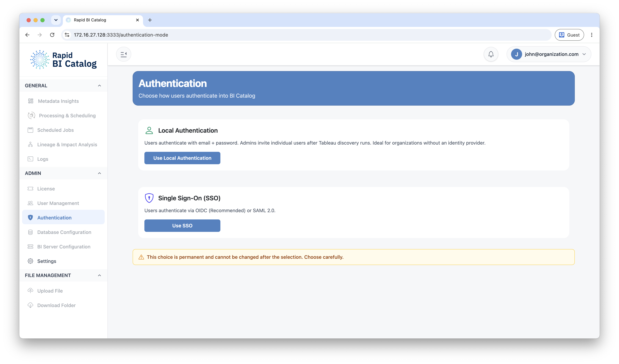The width and height of the screenshot is (619, 364).
Task: Click Use SSO button
Action: tap(182, 225)
